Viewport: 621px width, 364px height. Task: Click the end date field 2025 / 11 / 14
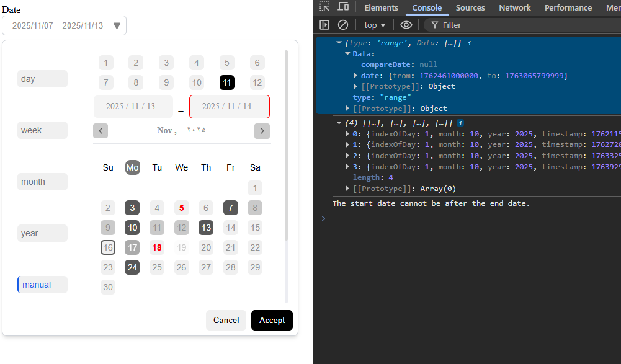[x=230, y=107]
